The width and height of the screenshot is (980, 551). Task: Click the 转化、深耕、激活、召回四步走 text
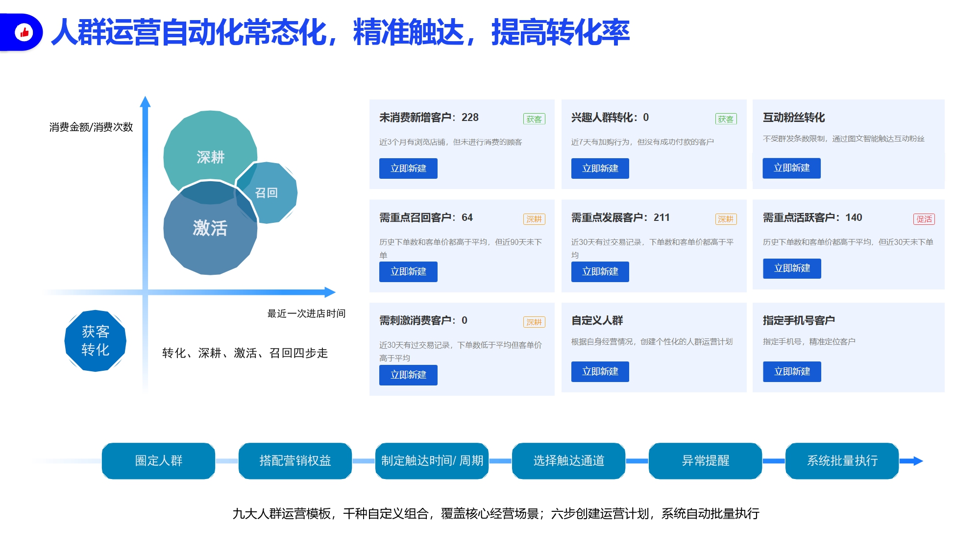click(x=245, y=353)
